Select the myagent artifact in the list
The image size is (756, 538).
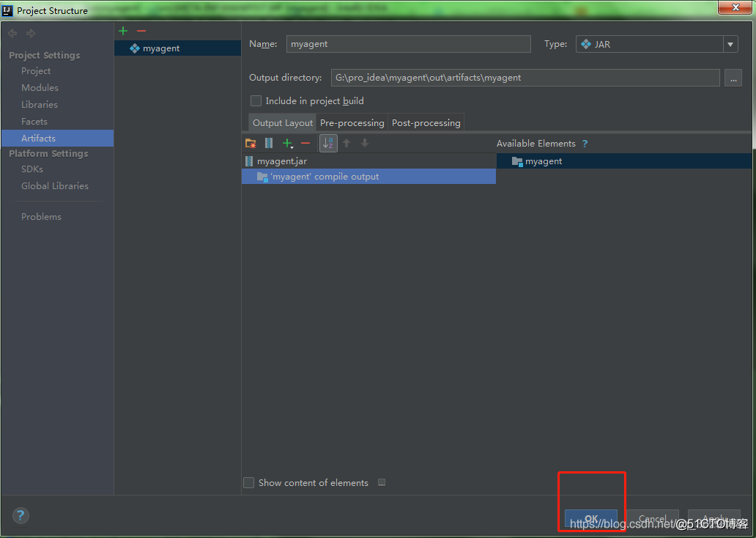[x=177, y=48]
